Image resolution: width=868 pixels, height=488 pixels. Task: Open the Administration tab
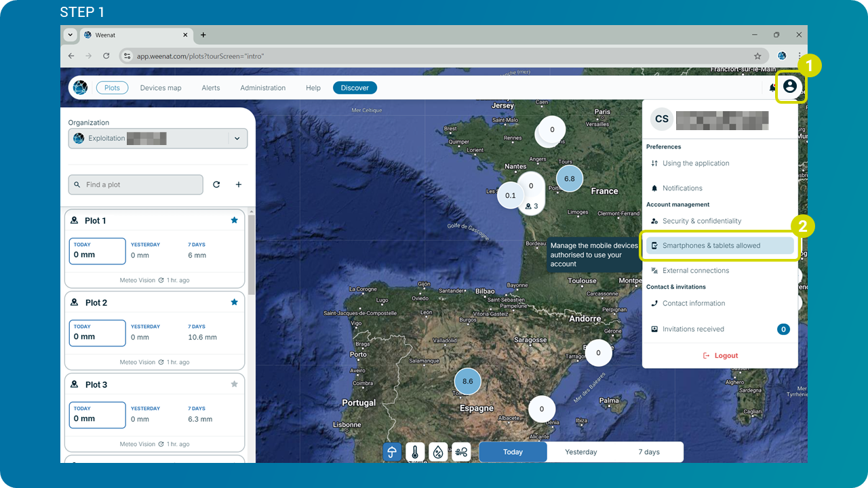pyautogui.click(x=263, y=87)
